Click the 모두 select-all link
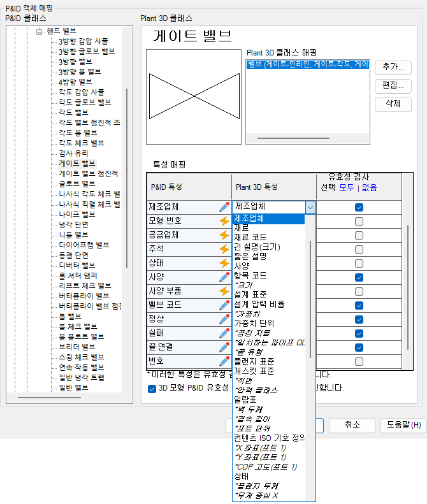This screenshot has height=504, width=427. pos(346,187)
